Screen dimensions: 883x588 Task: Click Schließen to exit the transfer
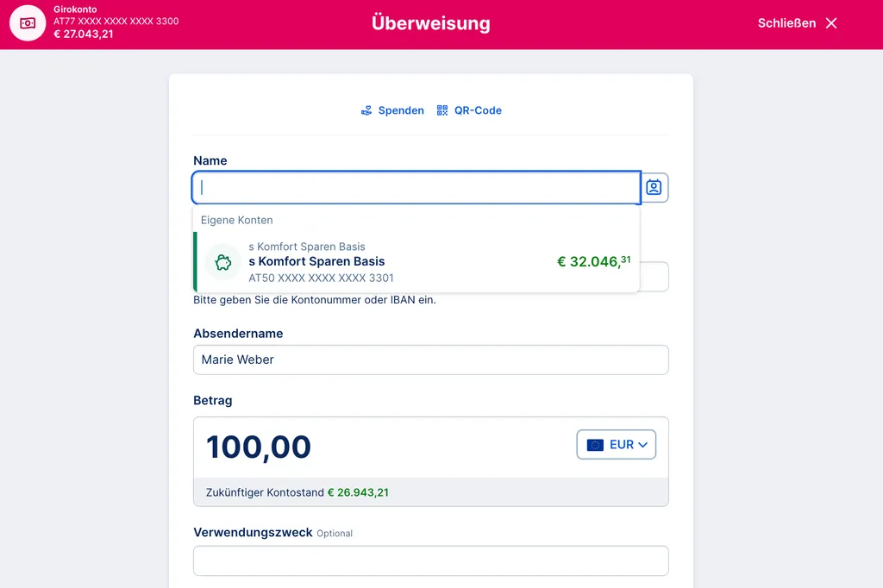pos(786,23)
